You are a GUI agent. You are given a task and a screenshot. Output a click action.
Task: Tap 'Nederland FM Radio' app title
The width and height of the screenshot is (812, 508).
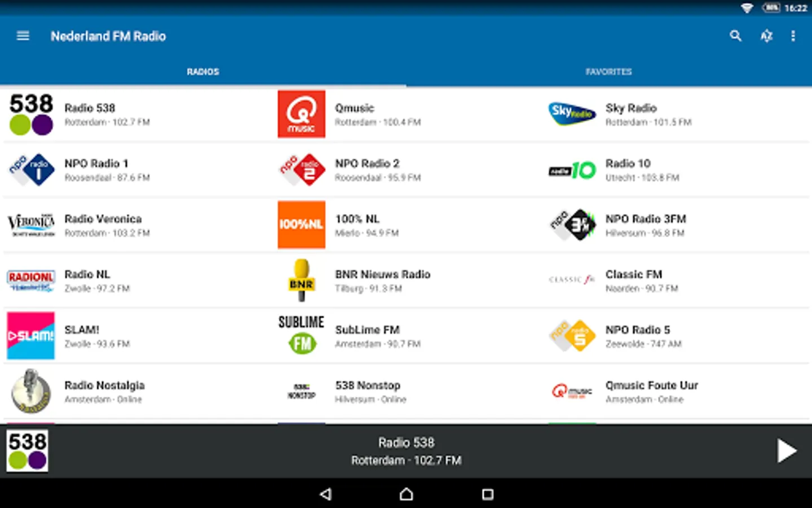108,36
